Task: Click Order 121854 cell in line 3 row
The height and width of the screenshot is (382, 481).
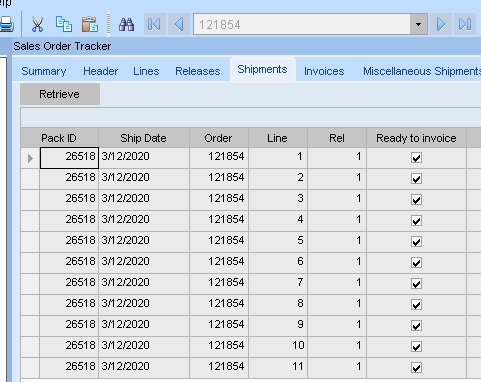Action: 219,200
